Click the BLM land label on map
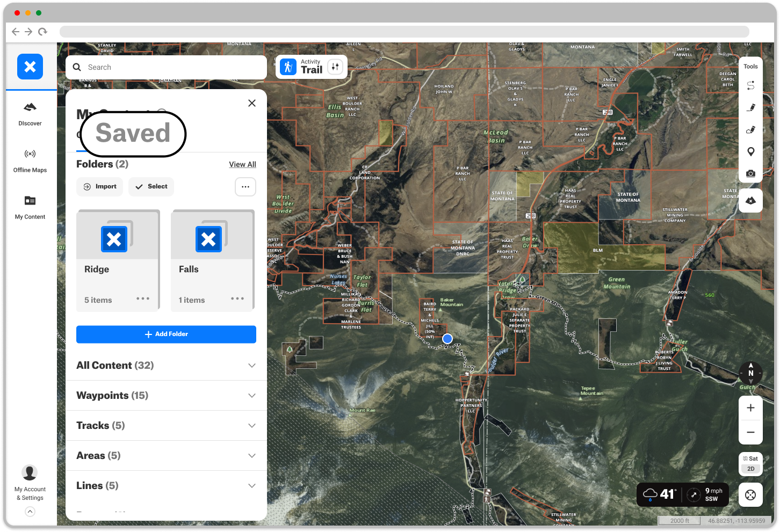Image resolution: width=780 pixels, height=532 pixels. point(598,250)
